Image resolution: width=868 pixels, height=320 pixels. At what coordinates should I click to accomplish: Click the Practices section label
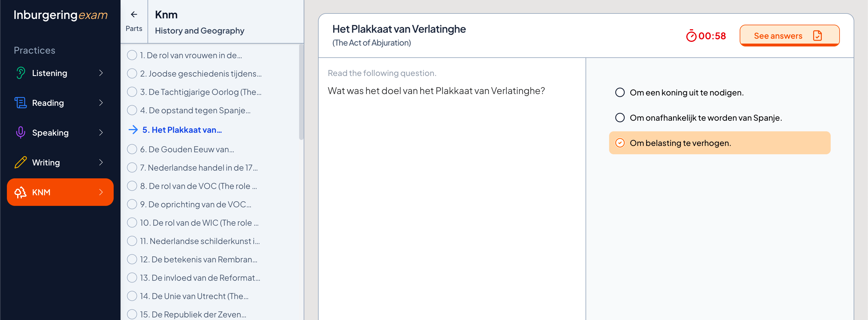click(34, 50)
